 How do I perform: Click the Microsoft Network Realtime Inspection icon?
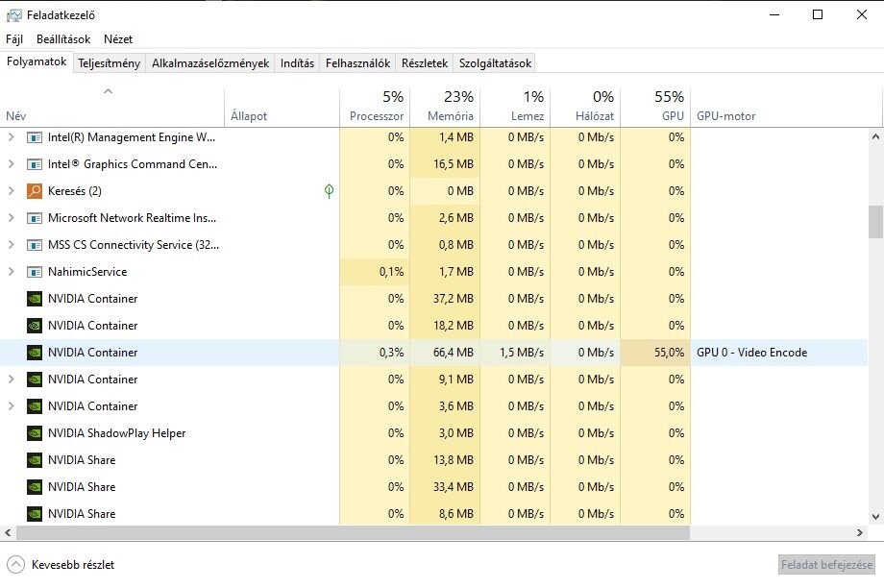tap(35, 218)
